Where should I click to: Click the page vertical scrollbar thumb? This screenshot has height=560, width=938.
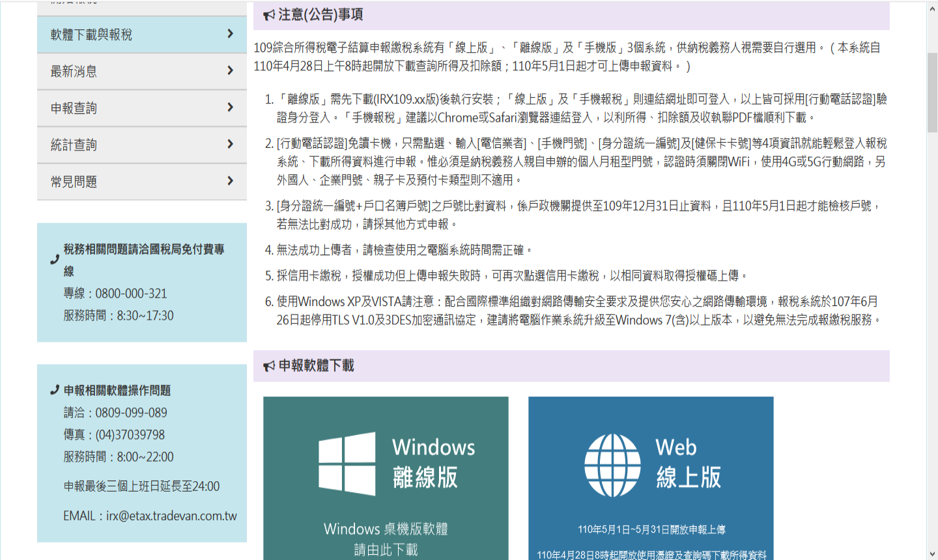tap(932, 92)
